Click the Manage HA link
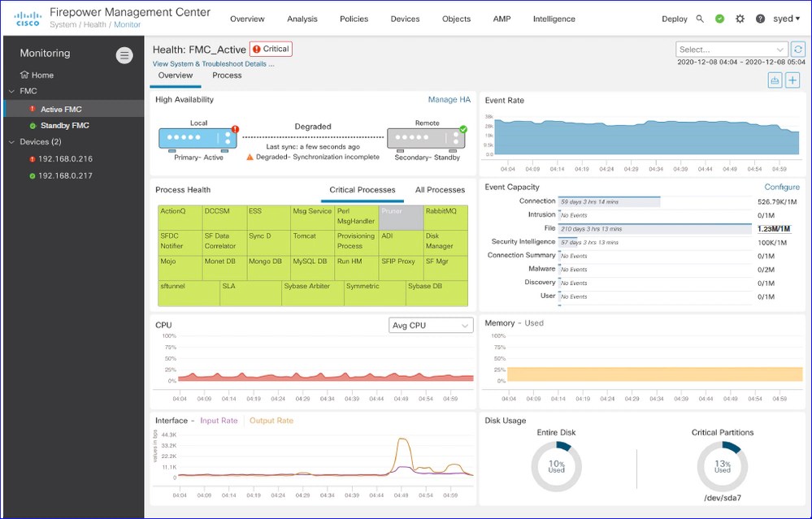The image size is (812, 519). point(449,99)
